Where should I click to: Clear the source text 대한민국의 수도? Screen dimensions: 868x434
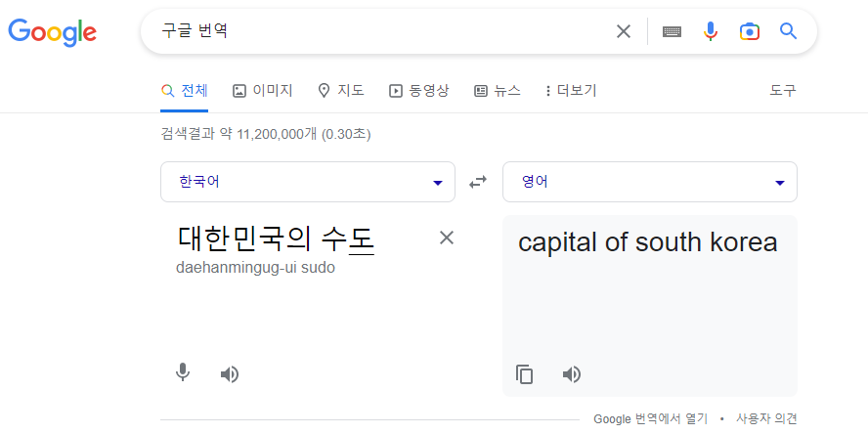[446, 239]
